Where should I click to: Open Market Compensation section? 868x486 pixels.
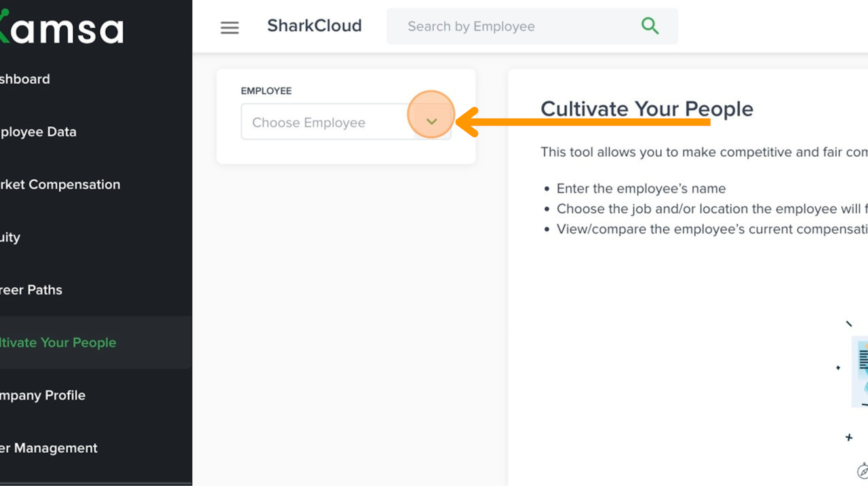click(x=60, y=185)
